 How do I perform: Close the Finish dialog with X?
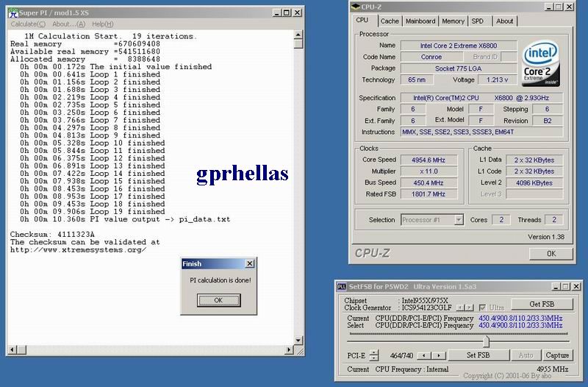point(250,264)
